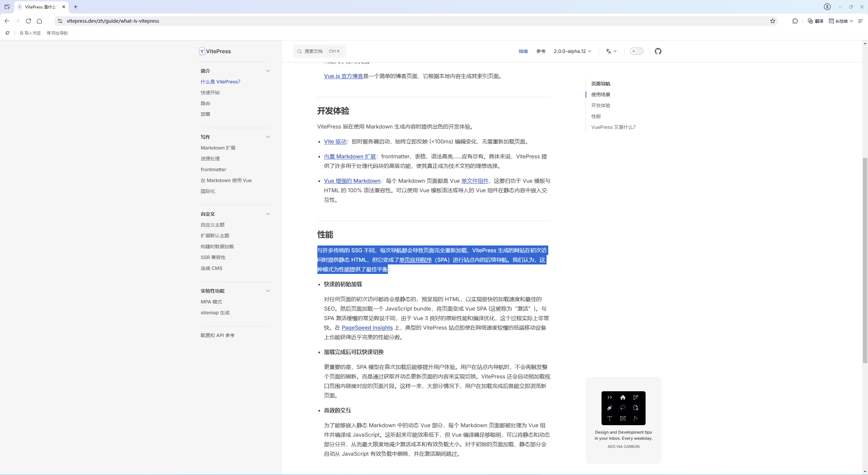Collapse the 实验性功能 sidebar section

[x=268, y=291]
